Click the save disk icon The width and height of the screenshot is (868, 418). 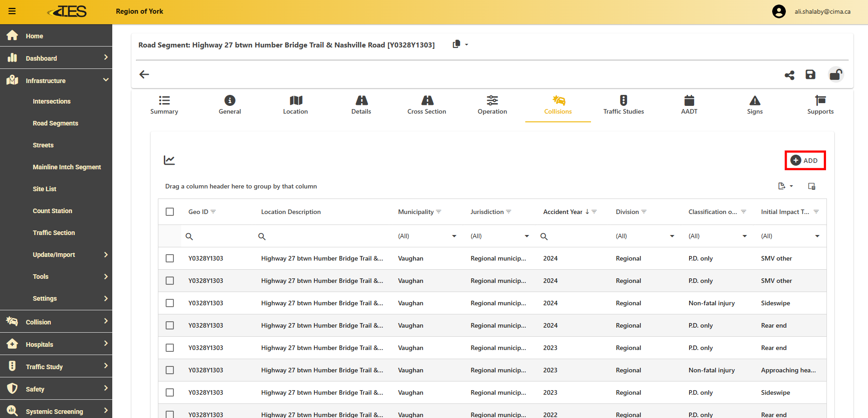(810, 74)
